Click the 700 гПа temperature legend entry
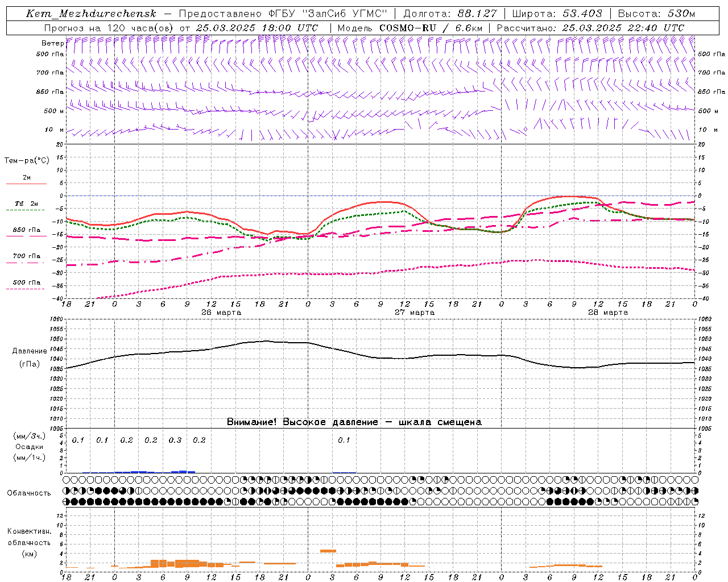Viewport: 728px width, 582px height. [26, 256]
